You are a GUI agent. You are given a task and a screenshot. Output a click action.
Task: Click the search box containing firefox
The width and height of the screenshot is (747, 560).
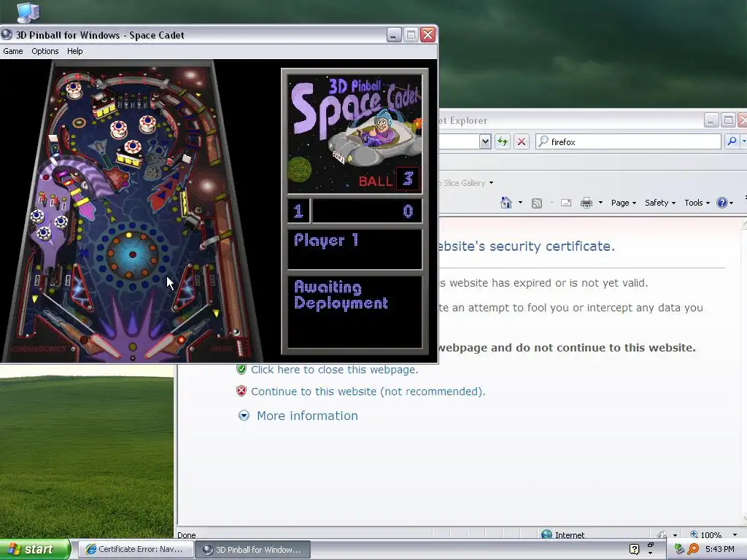[628, 141]
